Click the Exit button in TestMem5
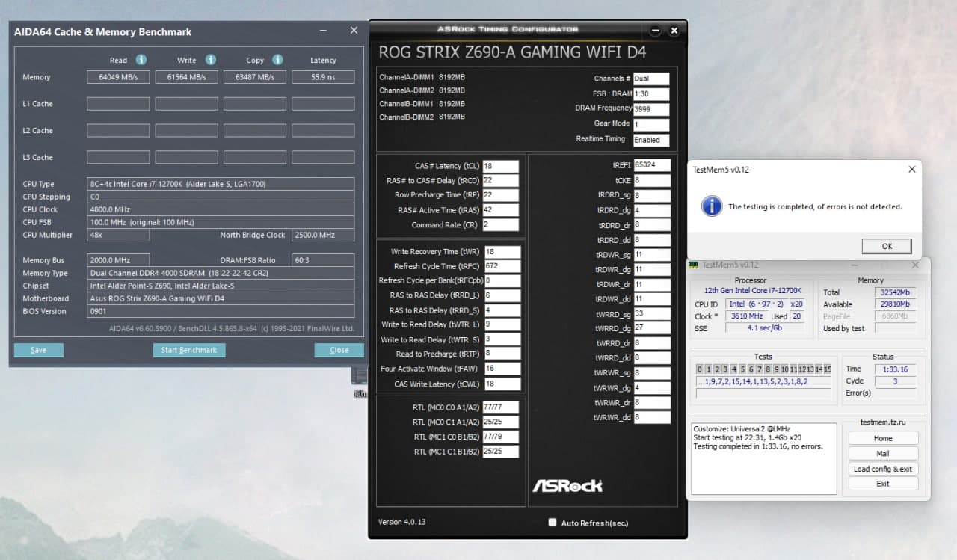 (x=883, y=484)
